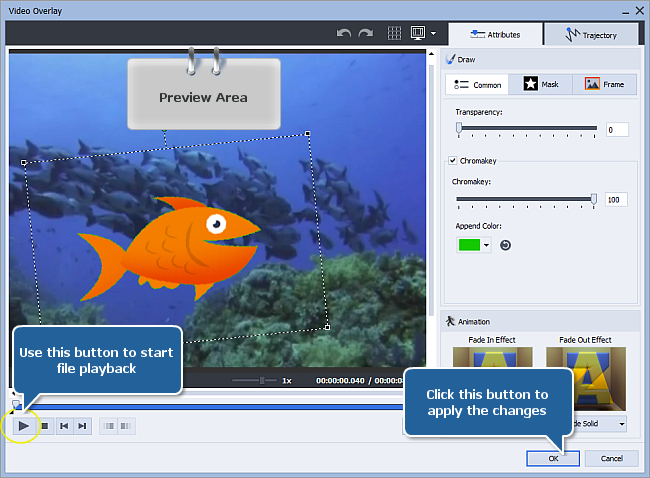Image resolution: width=650 pixels, height=478 pixels.
Task: Toggle the grid lines icon
Action: 394,33
